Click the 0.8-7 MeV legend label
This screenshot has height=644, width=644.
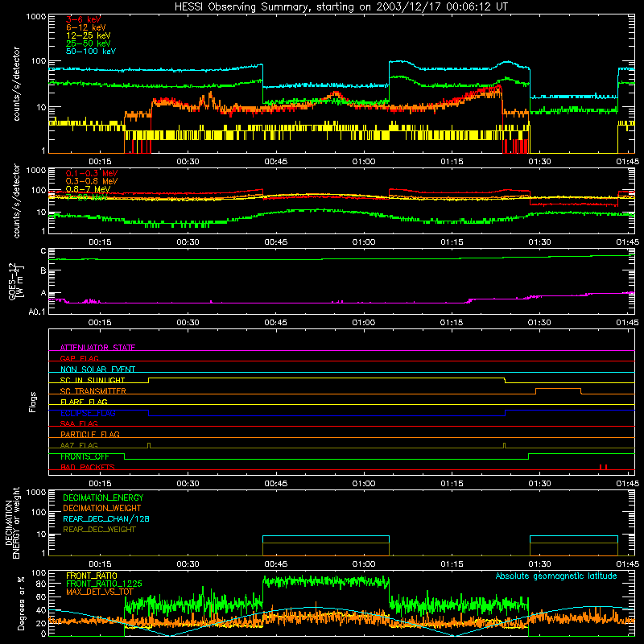pos(88,189)
